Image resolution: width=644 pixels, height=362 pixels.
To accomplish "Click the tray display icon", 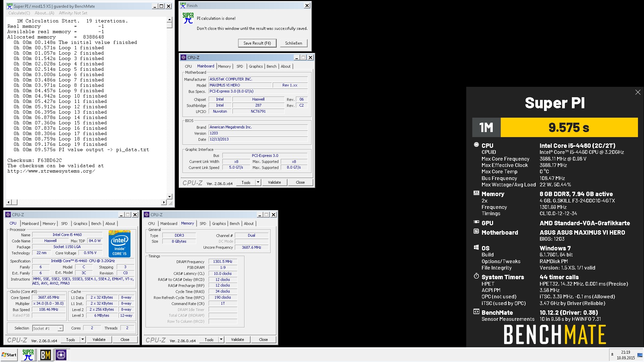I will tap(640, 355).
